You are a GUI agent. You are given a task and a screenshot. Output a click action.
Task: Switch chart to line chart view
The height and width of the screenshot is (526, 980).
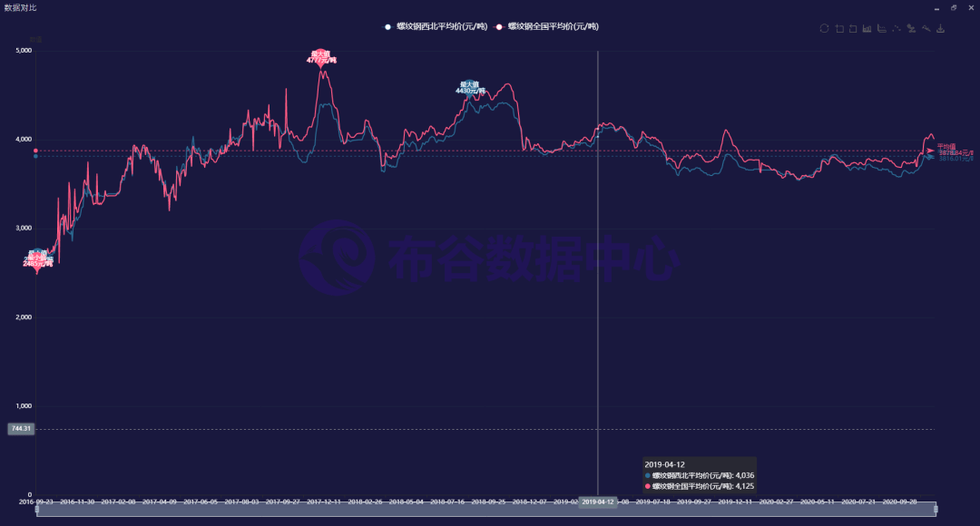882,28
